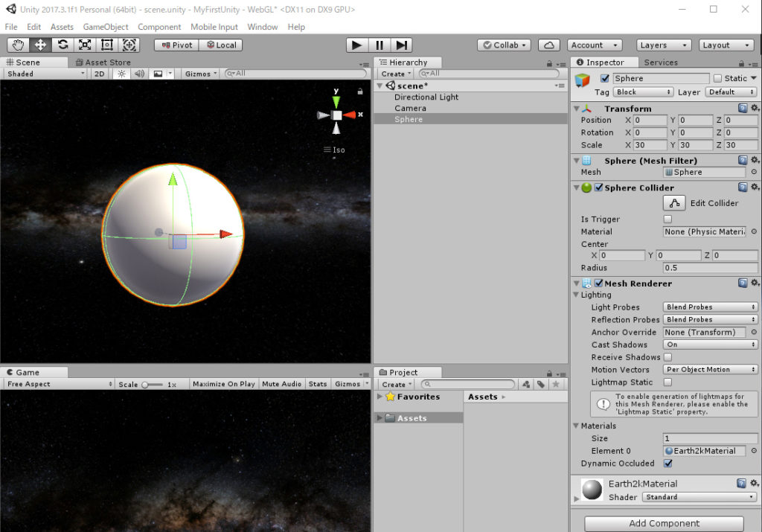
Task: Open the Window menu
Action: [263, 27]
